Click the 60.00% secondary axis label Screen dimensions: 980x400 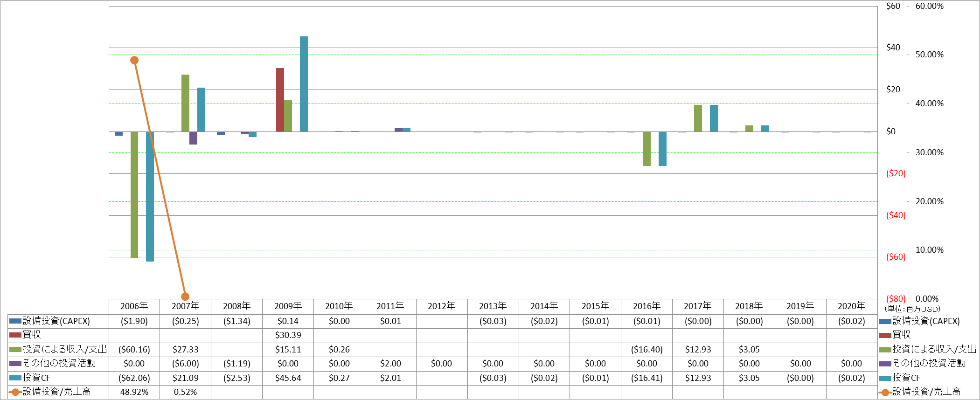point(929,6)
